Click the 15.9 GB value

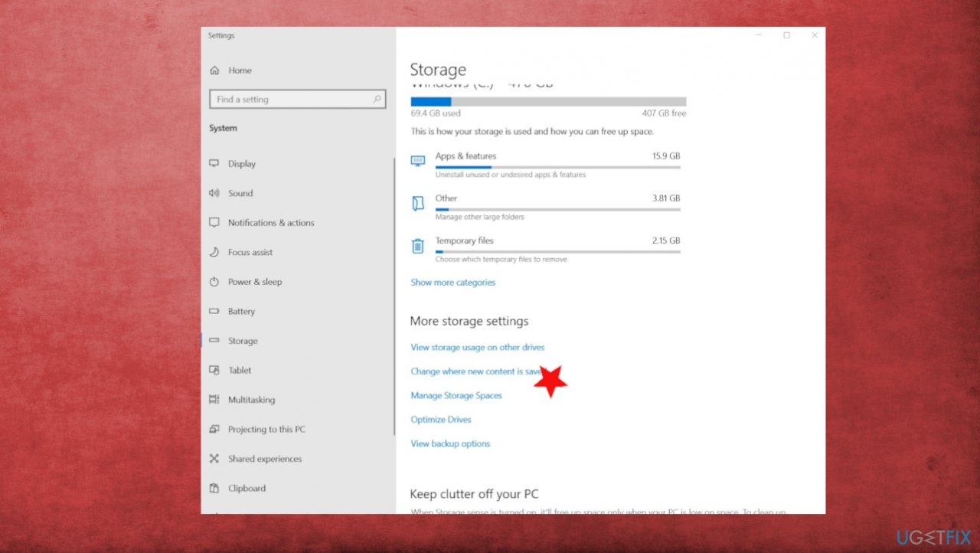pos(666,156)
